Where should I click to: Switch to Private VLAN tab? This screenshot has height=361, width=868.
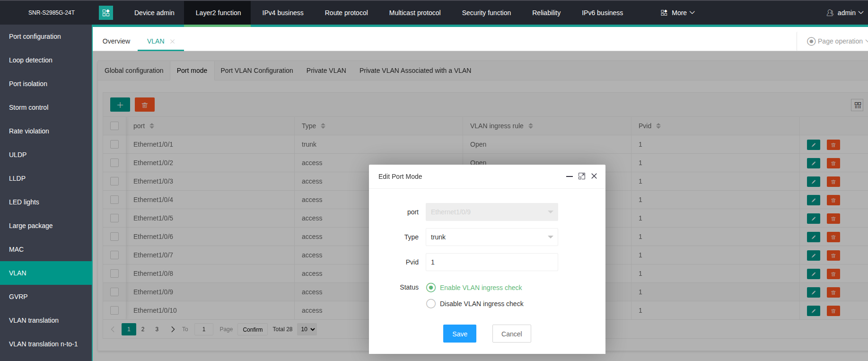(326, 70)
